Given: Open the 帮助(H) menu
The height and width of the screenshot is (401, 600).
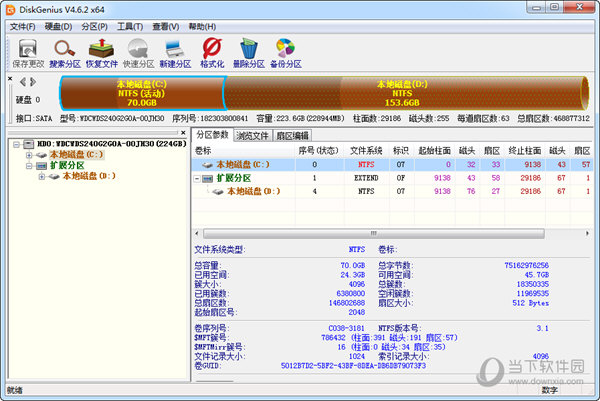Looking at the screenshot, I should [202, 26].
